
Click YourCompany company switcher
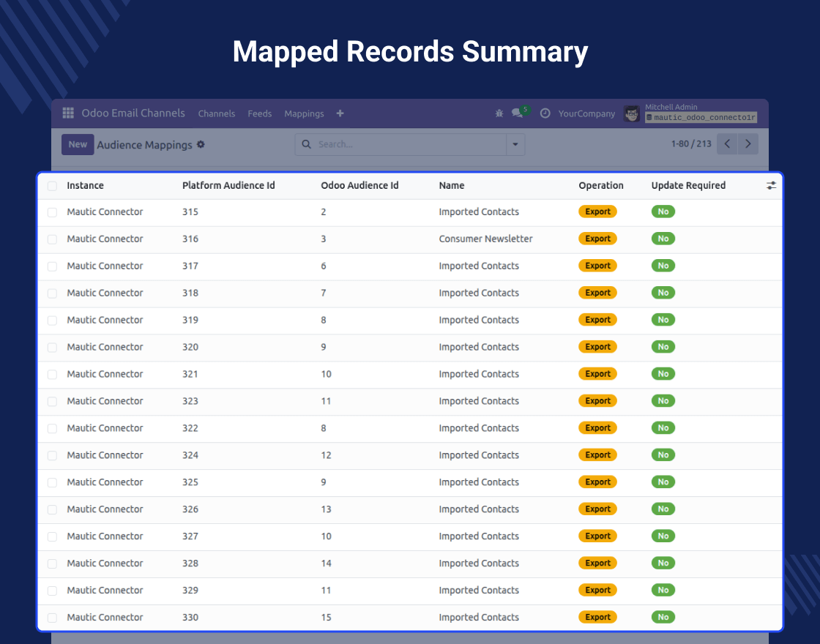pos(586,113)
